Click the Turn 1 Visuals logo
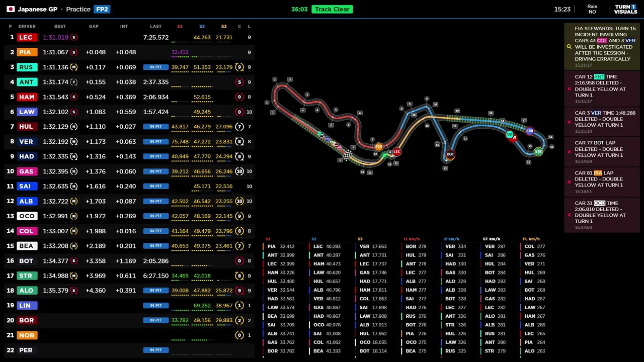644x362 pixels. click(625, 9)
